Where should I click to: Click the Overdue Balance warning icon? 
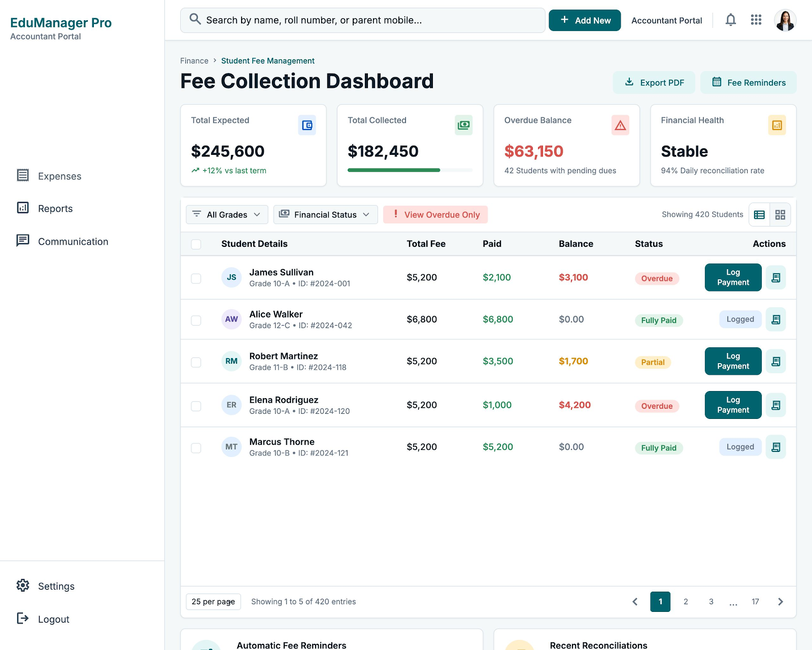click(x=620, y=125)
